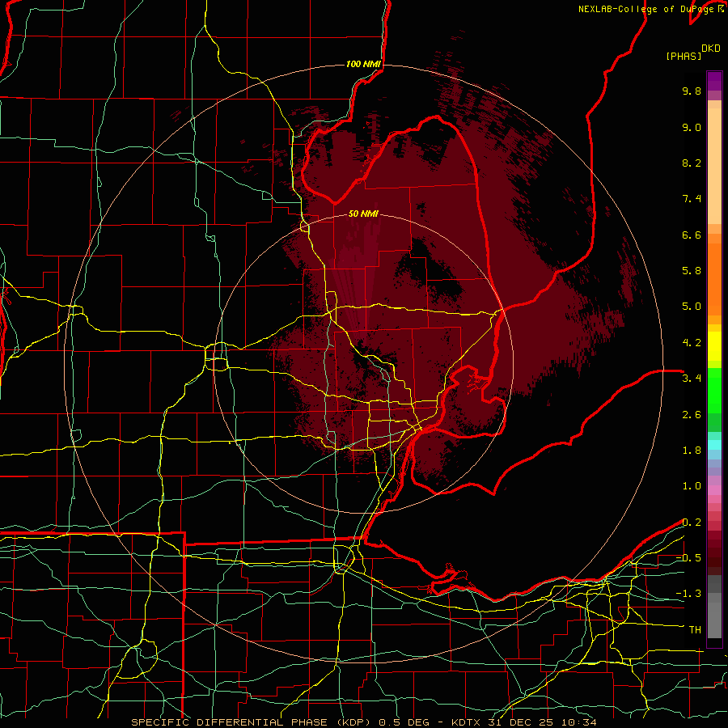Click the TH threshold scale label
This screenshot has width=728, height=728.
[x=695, y=630]
